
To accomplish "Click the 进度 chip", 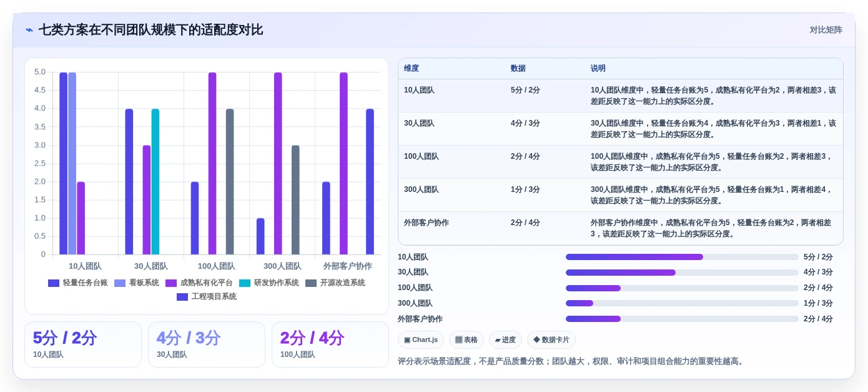I will [505, 340].
